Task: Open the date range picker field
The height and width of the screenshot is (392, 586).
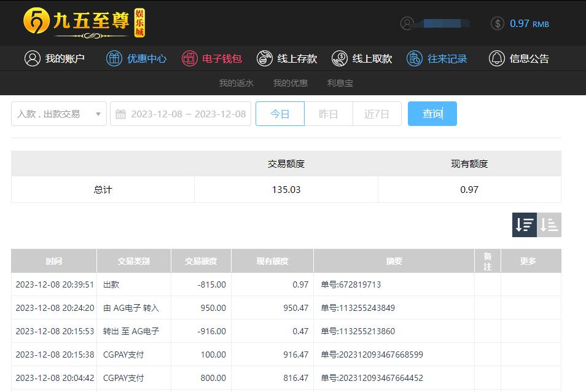Action: [181, 114]
